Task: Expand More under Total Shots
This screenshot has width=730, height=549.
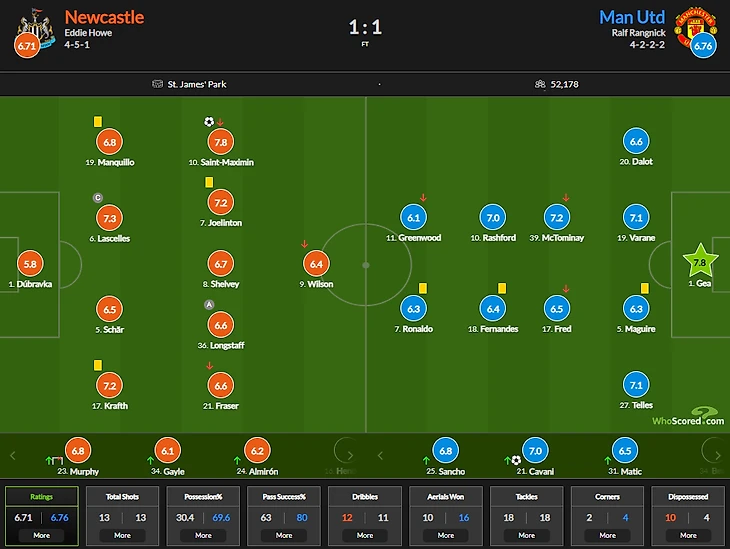Action: (122, 535)
